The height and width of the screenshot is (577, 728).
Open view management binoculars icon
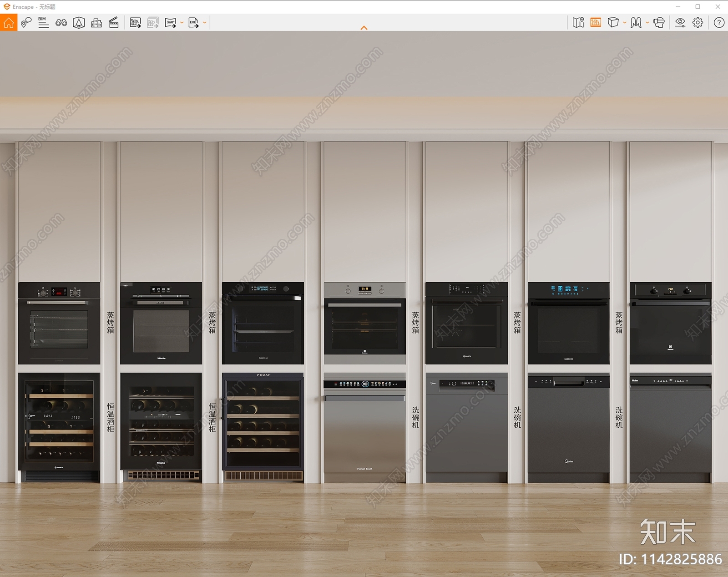click(x=61, y=22)
